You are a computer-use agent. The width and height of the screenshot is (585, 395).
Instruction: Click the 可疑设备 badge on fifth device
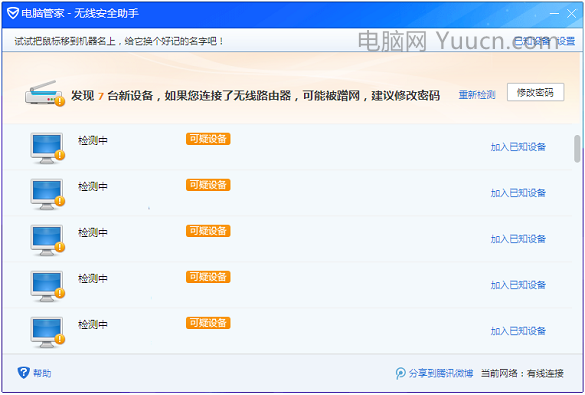tap(208, 323)
